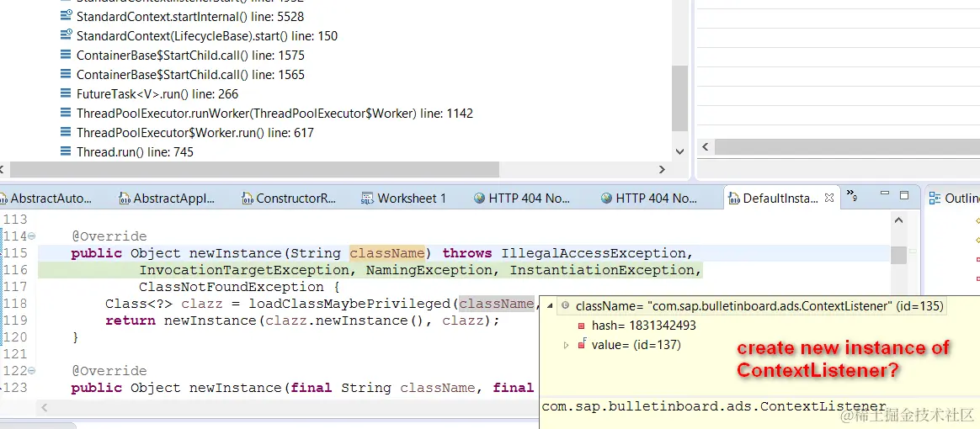Maximize the editor area
Viewport: 980px width, 429px height.
[903, 195]
